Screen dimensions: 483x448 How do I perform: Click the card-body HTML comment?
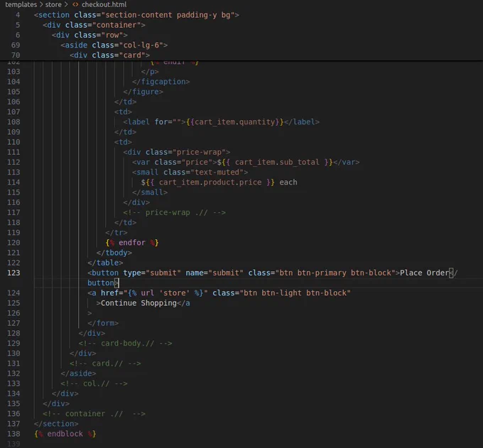tap(125, 344)
